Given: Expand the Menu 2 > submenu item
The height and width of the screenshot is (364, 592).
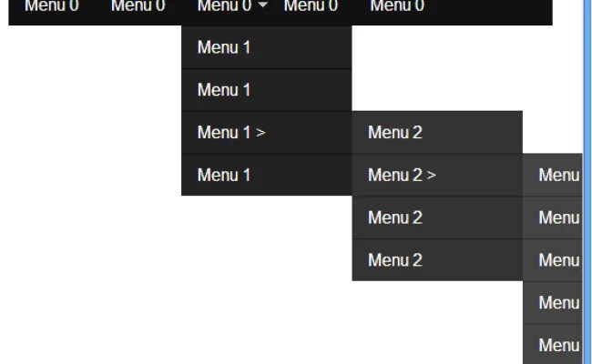Looking at the screenshot, I should pos(437,175).
